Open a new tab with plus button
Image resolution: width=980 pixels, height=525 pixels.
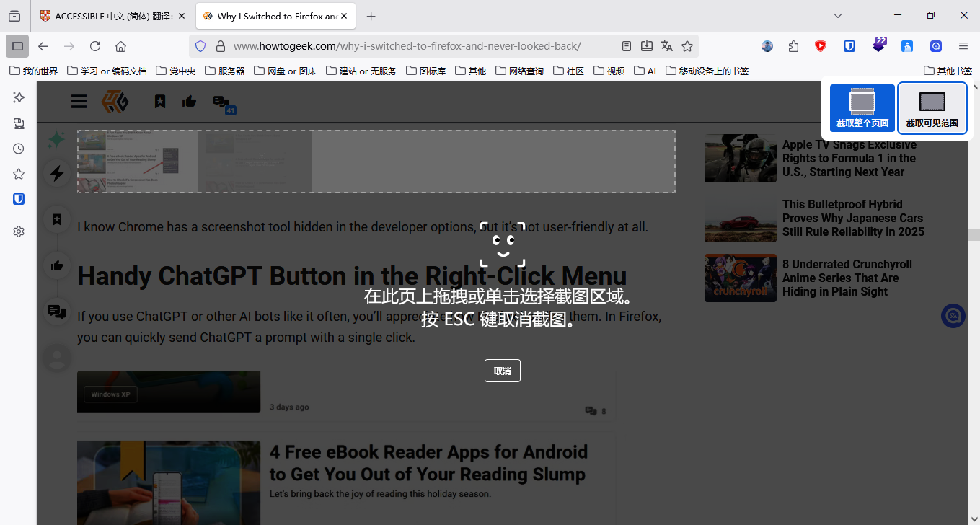click(x=371, y=16)
